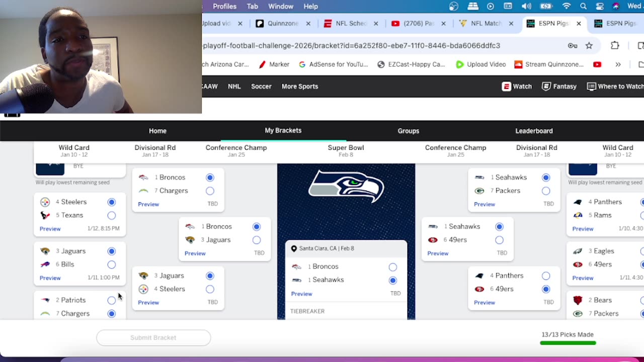Screen dimensions: 644x362
Task: Pick Steelers radio in Jaguars vs Steelers divisional game
Action: (210, 289)
